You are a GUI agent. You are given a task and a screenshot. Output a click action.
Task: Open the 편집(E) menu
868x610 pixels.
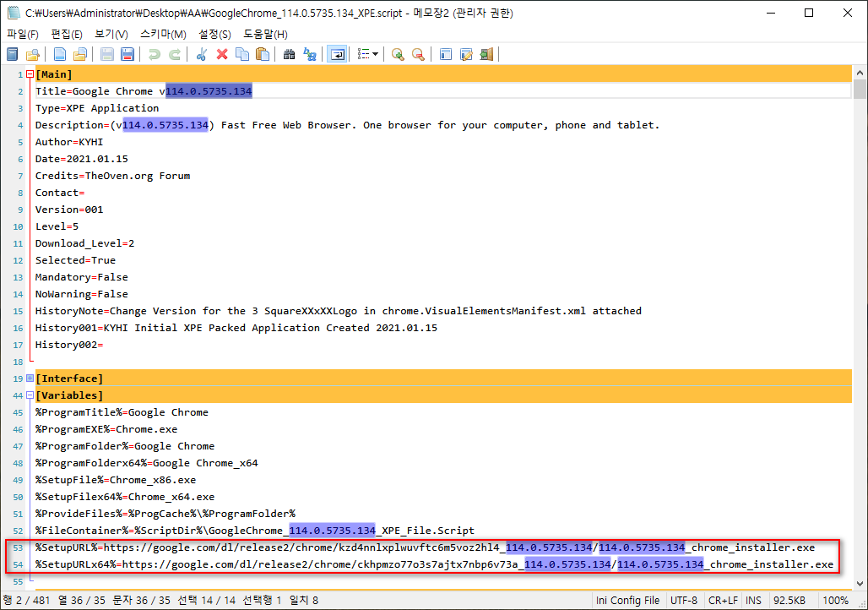click(67, 35)
